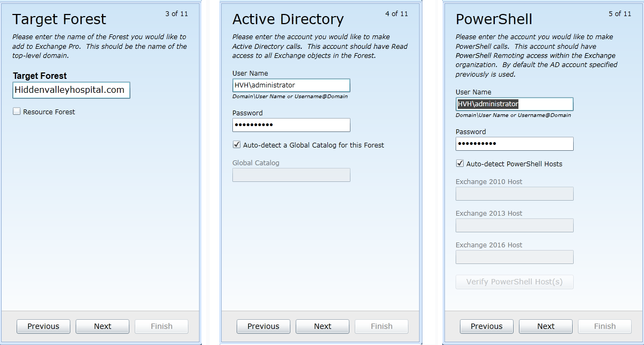Click the '5 of 11' step indicator
The height and width of the screenshot is (345, 644).
(620, 14)
